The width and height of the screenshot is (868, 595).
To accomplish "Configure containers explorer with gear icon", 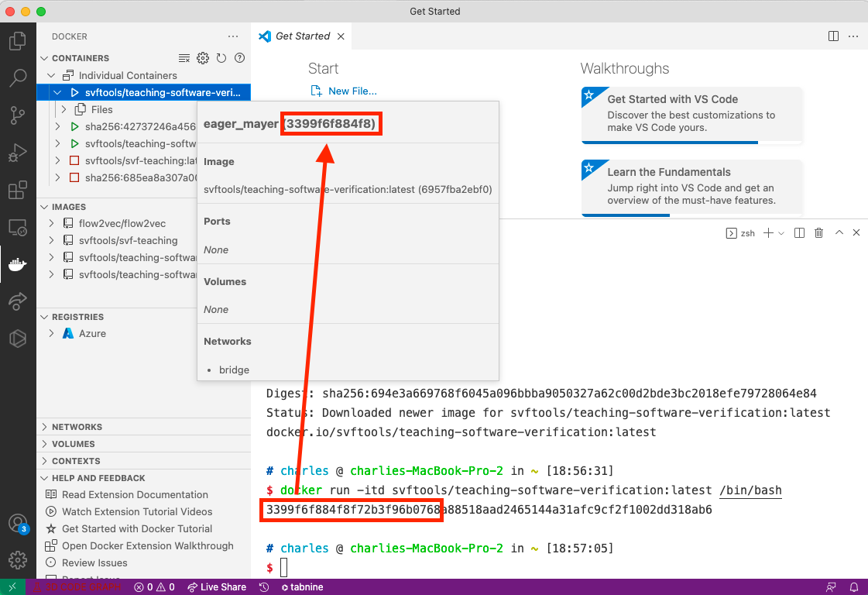I will [203, 58].
